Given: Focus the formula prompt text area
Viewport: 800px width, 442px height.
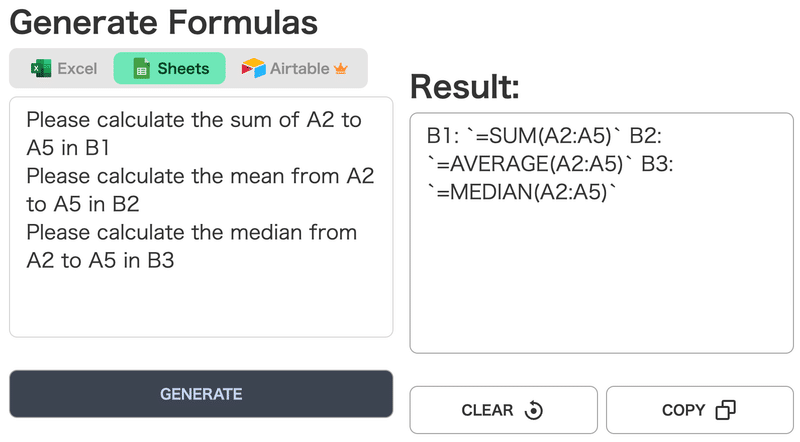Looking at the screenshot, I should tap(201, 217).
